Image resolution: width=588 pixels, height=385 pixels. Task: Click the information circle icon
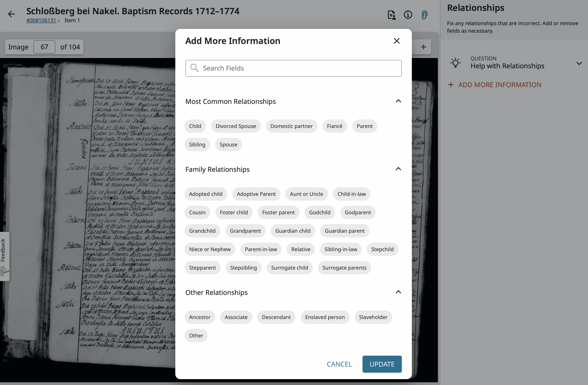[408, 15]
